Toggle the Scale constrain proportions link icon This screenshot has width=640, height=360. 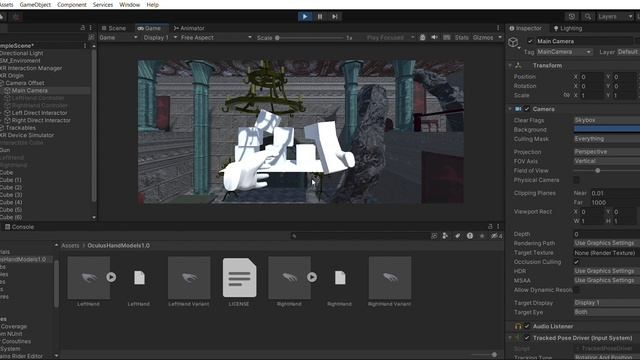point(566,95)
